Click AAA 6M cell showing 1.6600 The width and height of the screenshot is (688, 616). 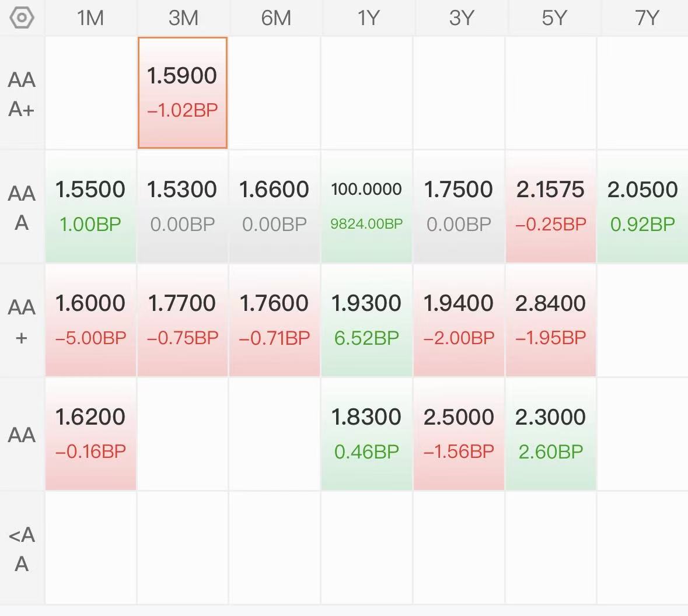click(274, 206)
